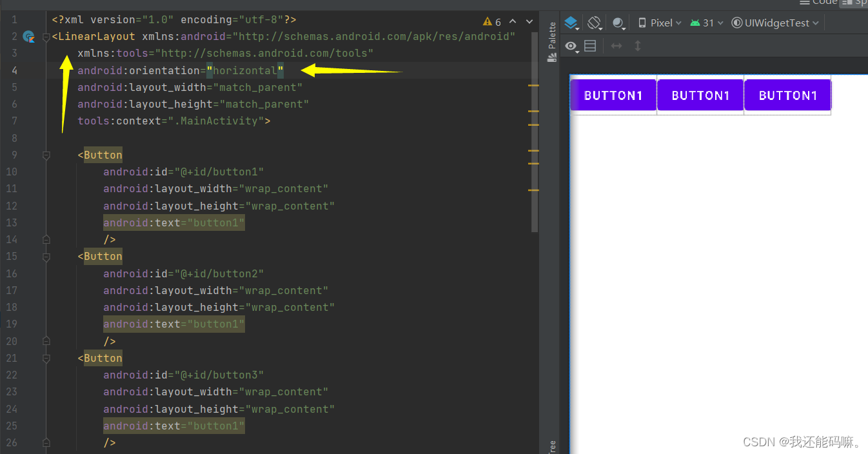Click the fold end marker on line 14
Image resolution: width=868 pixels, height=454 pixels.
pyautogui.click(x=46, y=240)
